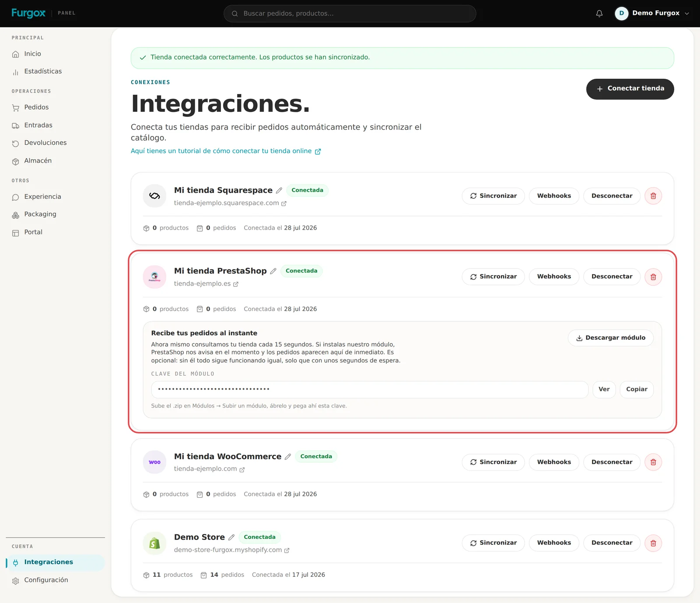Click the search magnifier icon
Viewport: 700px width, 603px height.
[x=234, y=14]
